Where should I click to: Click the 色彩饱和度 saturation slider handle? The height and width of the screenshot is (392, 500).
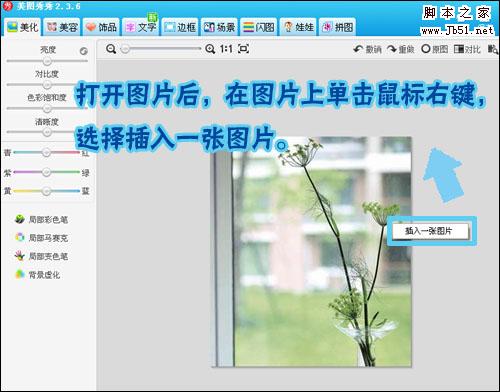click(47, 108)
